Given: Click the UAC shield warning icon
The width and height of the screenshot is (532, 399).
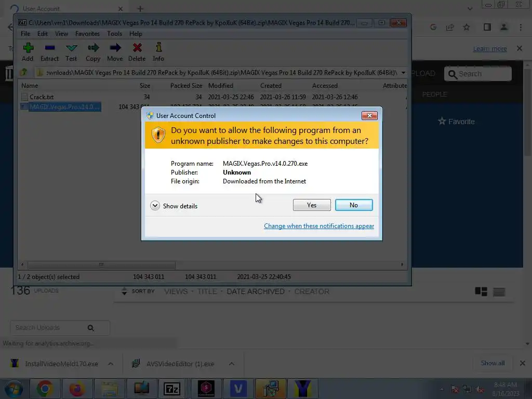Looking at the screenshot, I should tap(158, 135).
